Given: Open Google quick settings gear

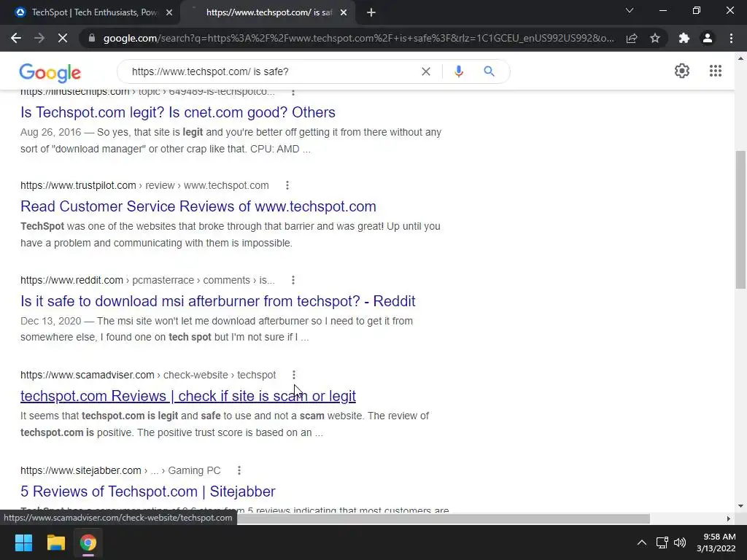Looking at the screenshot, I should click(x=682, y=71).
